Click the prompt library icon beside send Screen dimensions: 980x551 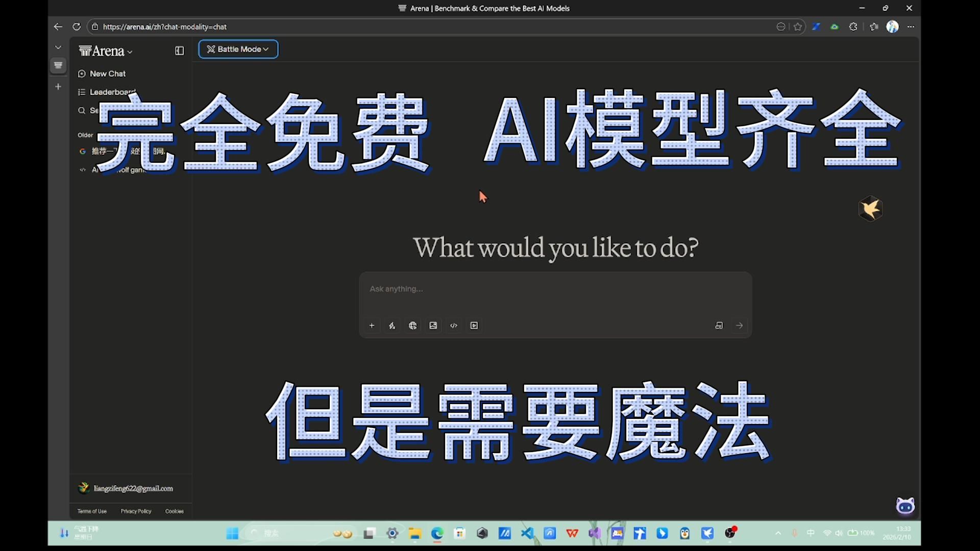pyautogui.click(x=719, y=325)
